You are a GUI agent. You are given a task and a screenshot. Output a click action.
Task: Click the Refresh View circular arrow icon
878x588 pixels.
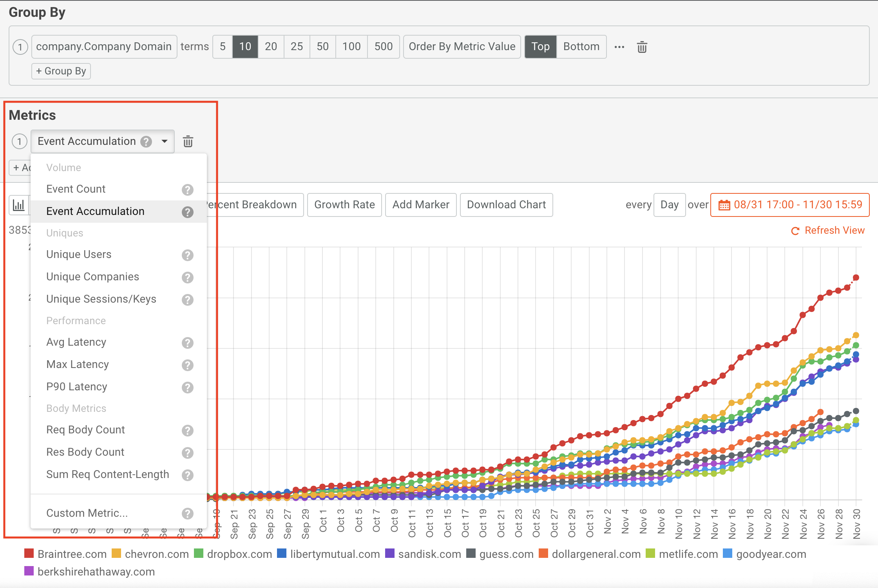click(x=795, y=231)
